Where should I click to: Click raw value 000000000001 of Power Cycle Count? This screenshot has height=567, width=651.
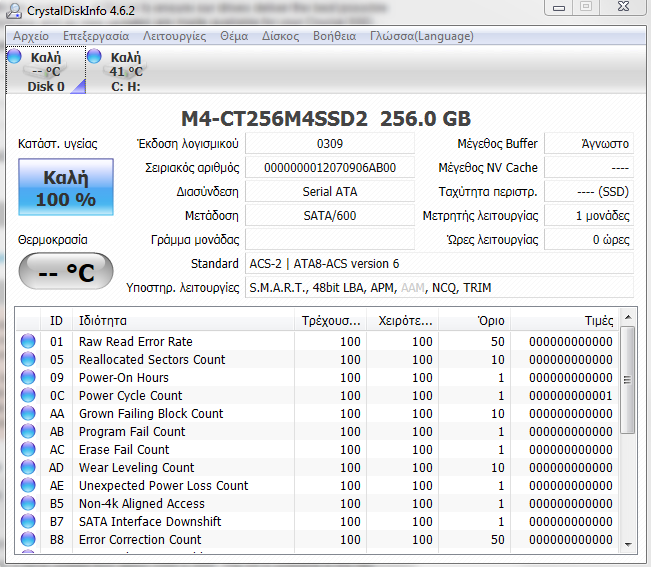(570, 396)
